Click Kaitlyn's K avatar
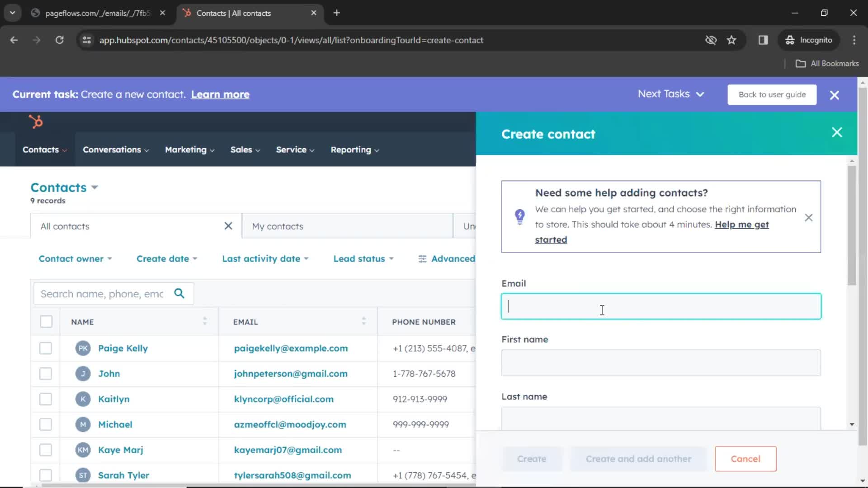Image resolution: width=868 pixels, height=488 pixels. point(83,399)
